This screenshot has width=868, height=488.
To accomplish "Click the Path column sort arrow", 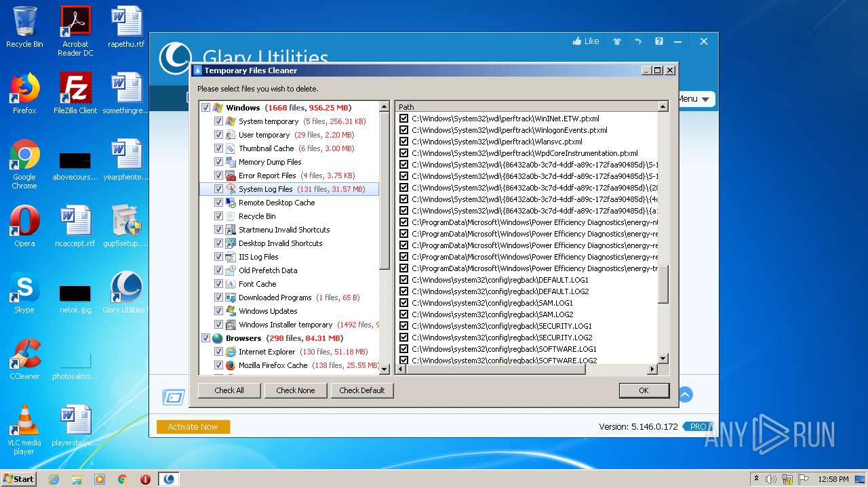I will click(663, 106).
